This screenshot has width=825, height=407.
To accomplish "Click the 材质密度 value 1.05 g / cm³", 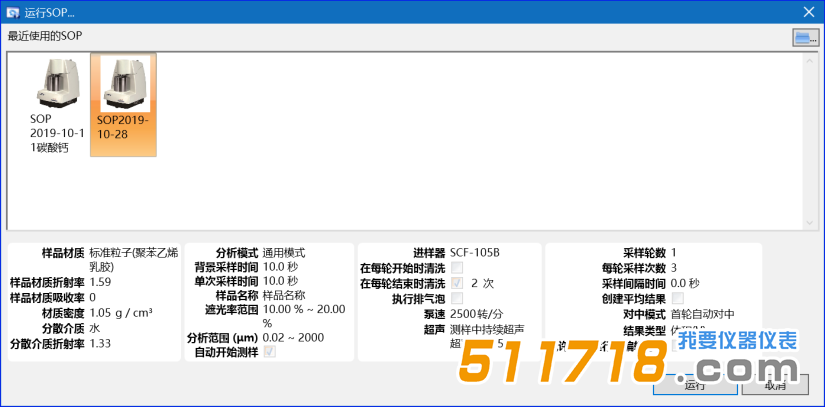I will click(x=121, y=313).
